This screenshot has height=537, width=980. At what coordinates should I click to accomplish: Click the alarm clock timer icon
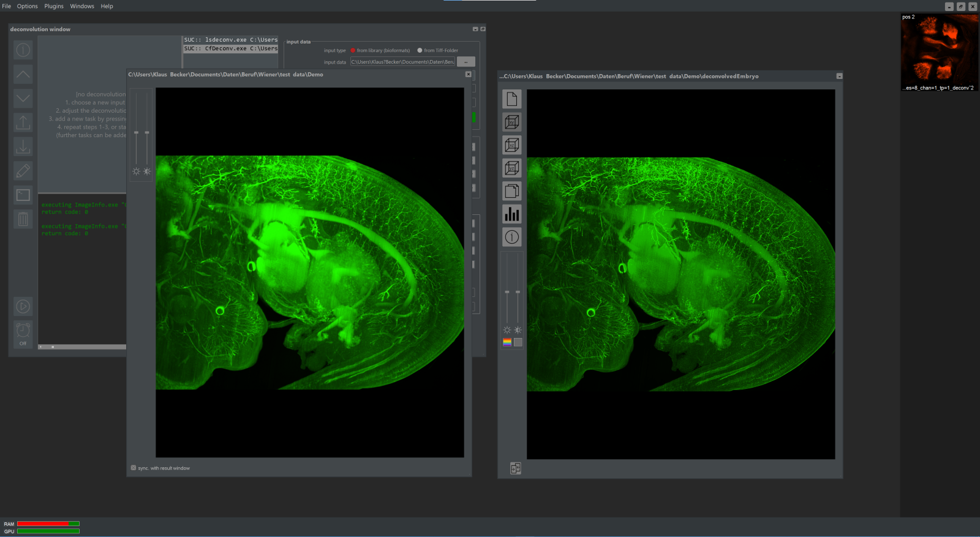click(23, 330)
